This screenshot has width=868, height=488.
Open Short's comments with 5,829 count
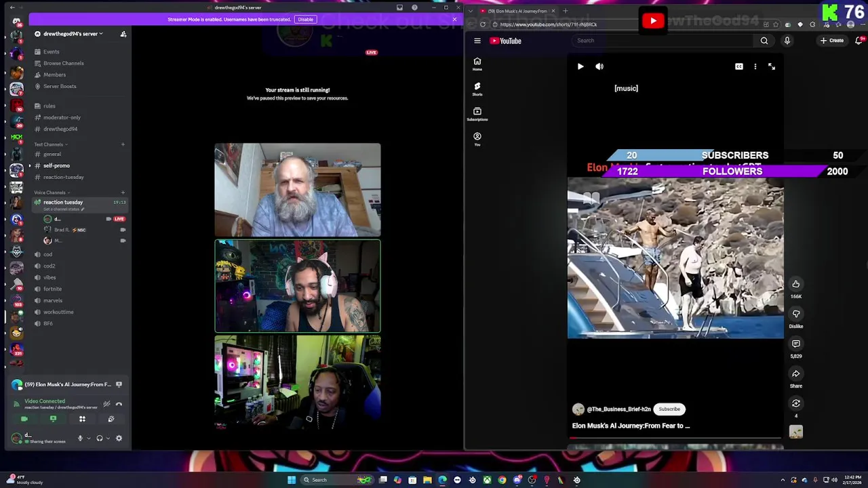pyautogui.click(x=796, y=344)
